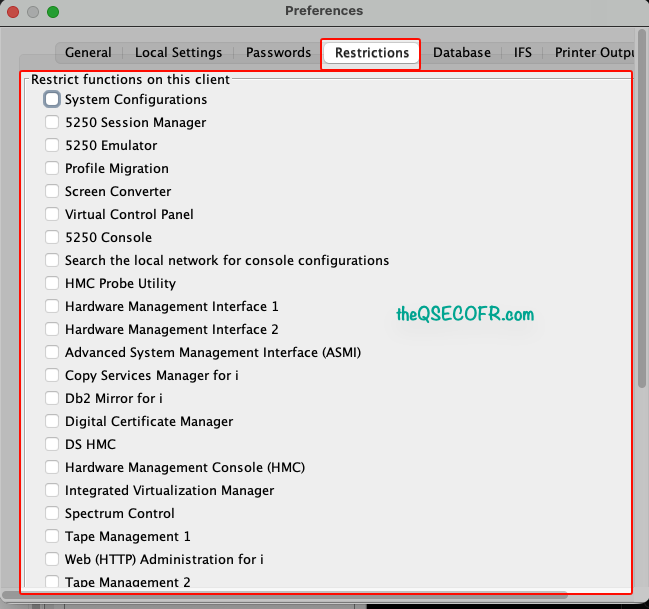
Task: Select the Digital Certificate Manager checkbox
Action: pos(52,421)
